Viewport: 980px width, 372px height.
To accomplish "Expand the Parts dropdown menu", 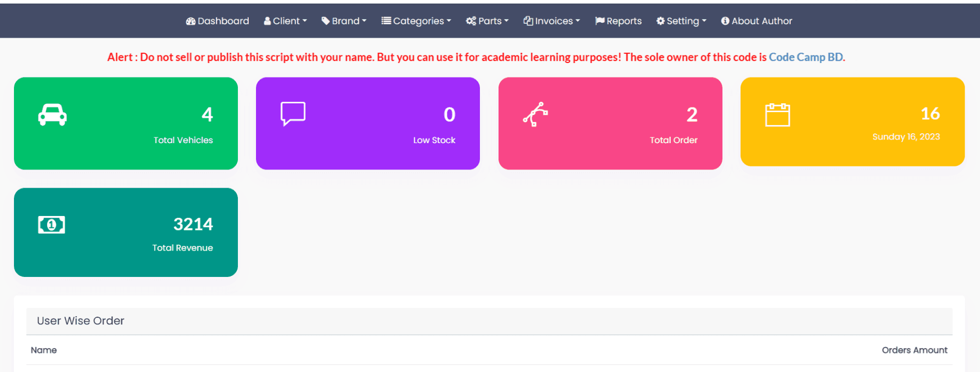I will (487, 21).
